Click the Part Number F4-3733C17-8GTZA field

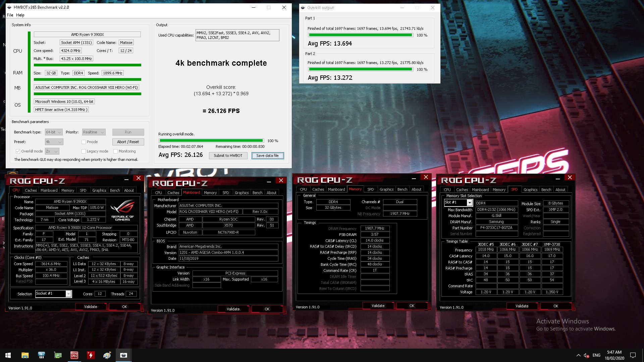pyautogui.click(x=496, y=228)
